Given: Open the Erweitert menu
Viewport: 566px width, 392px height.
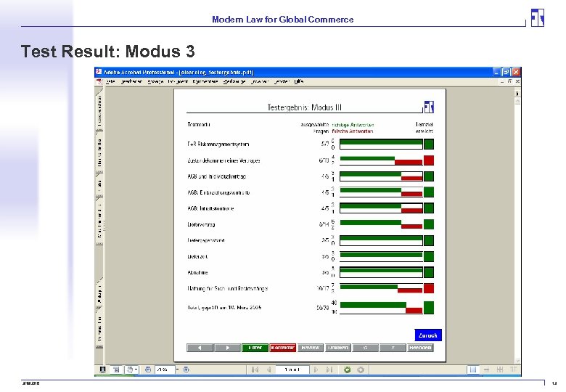Looking at the screenshot, I should pos(260,81).
